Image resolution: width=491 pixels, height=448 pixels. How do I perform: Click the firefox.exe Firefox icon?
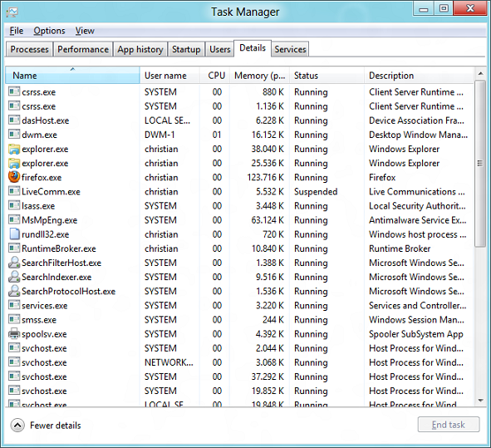coord(14,177)
